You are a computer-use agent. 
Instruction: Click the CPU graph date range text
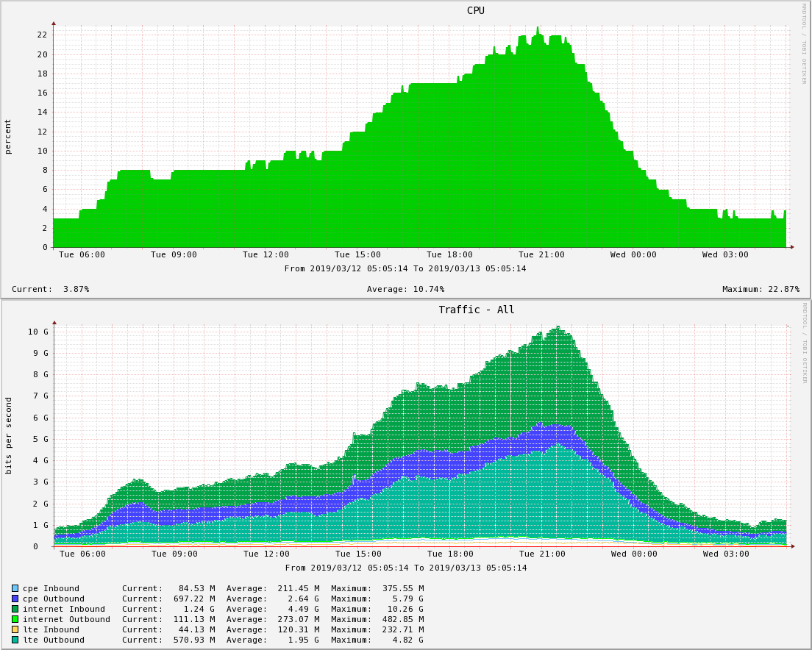coord(405,268)
